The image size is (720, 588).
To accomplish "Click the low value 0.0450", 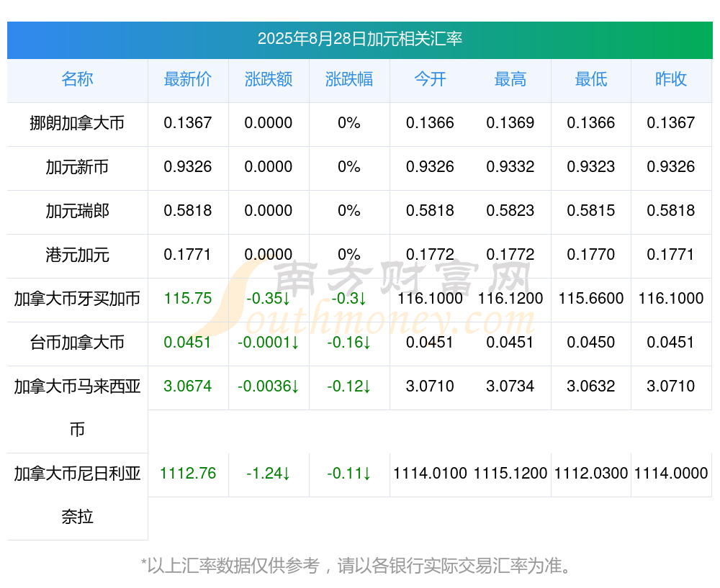I will coord(591,343).
